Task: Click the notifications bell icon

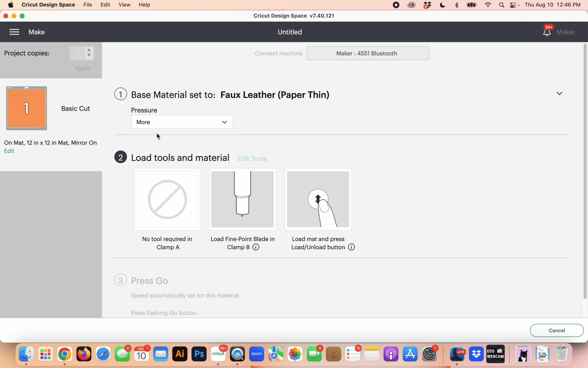Action: pyautogui.click(x=547, y=32)
